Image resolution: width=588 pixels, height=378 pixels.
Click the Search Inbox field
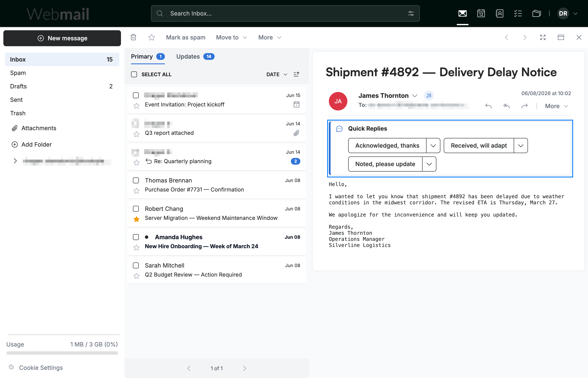pos(285,13)
